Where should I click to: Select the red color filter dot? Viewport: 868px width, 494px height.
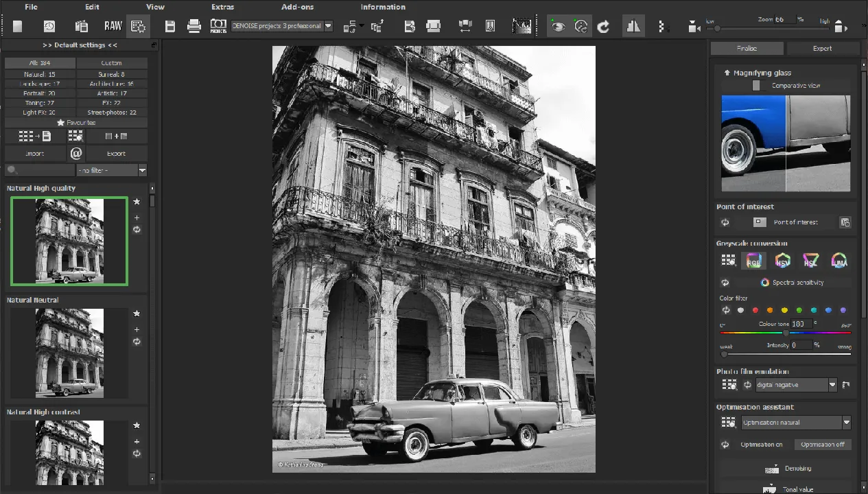(755, 310)
